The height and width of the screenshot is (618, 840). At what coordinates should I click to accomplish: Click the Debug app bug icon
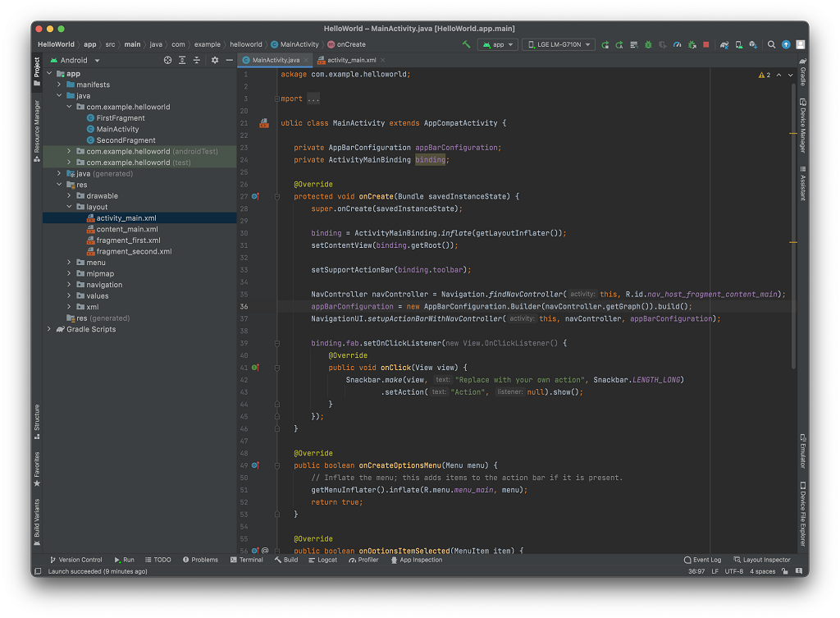click(x=648, y=44)
